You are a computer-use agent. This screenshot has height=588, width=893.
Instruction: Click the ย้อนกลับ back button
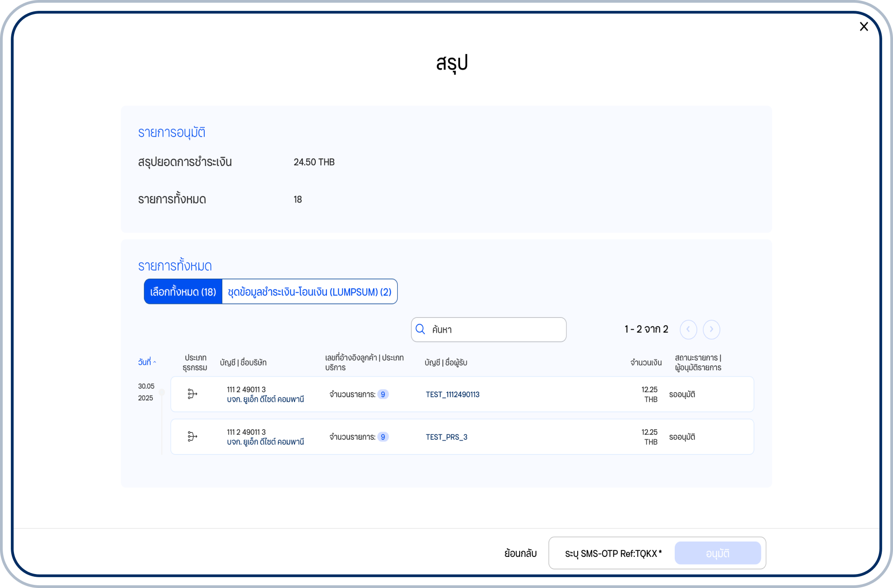(520, 553)
